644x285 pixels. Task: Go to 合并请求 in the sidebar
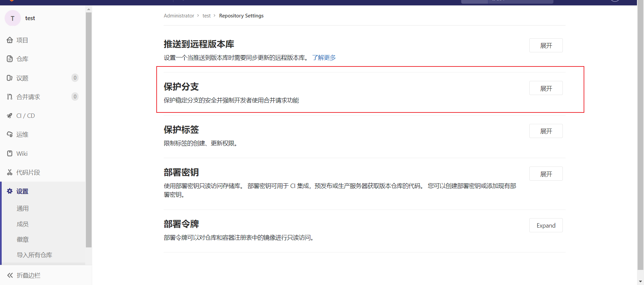coord(43,97)
